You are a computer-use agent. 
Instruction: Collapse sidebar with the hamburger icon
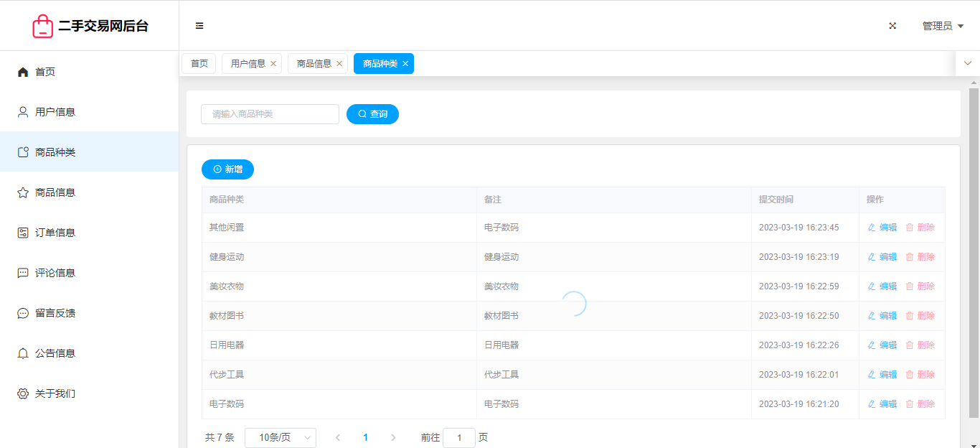pos(199,26)
